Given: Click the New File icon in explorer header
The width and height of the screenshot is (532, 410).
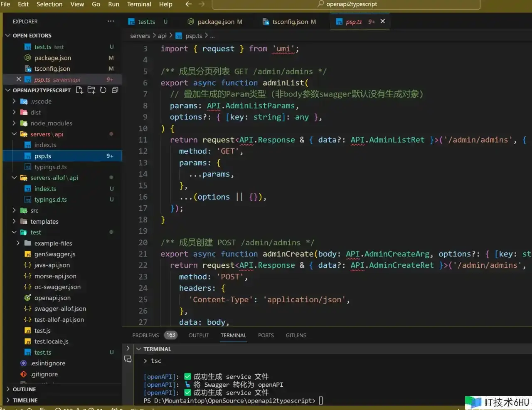Looking at the screenshot, I should (x=79, y=90).
